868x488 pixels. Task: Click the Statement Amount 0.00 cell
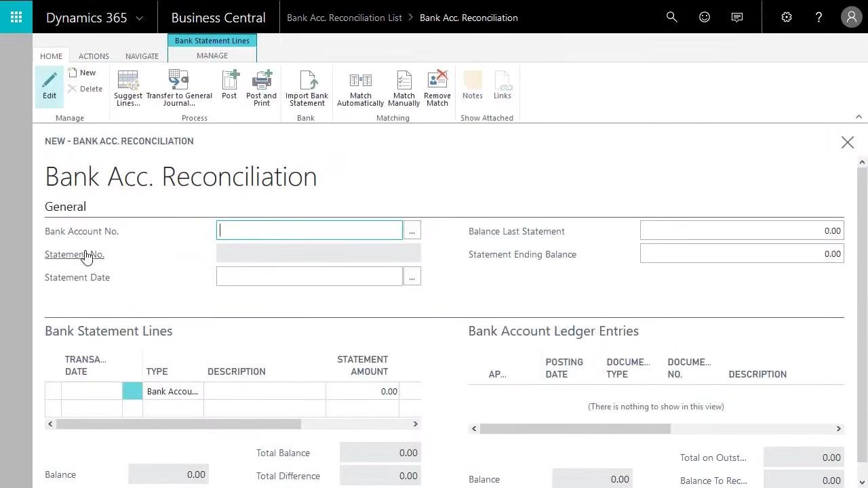362,391
